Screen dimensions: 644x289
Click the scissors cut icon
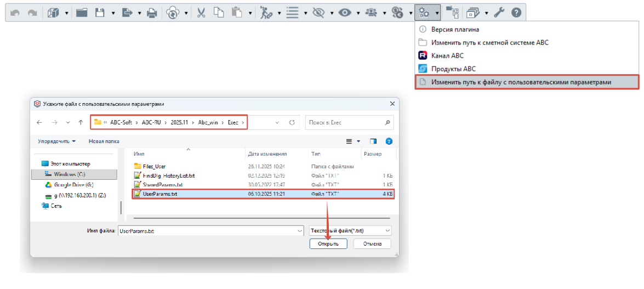point(201,13)
